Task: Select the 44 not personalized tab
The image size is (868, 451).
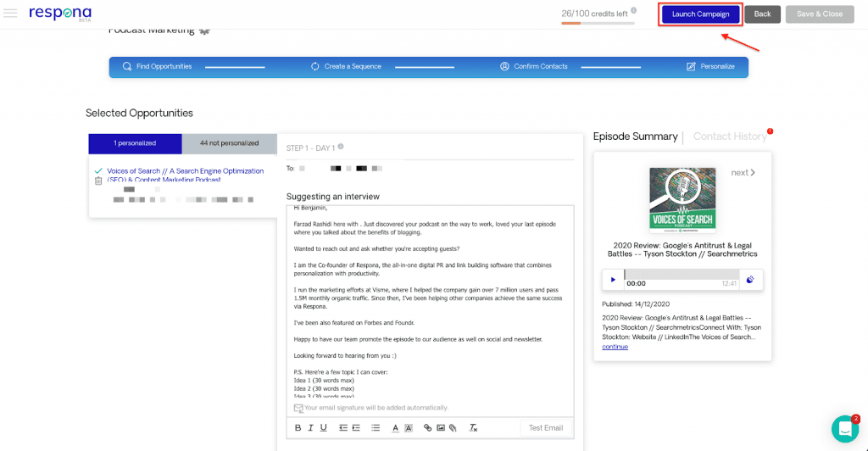Action: click(229, 143)
